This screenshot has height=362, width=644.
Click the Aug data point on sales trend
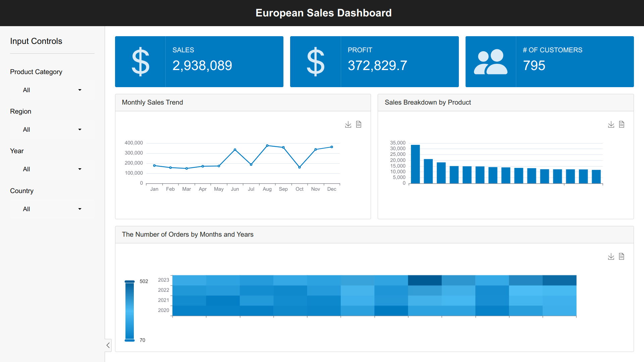267,145
